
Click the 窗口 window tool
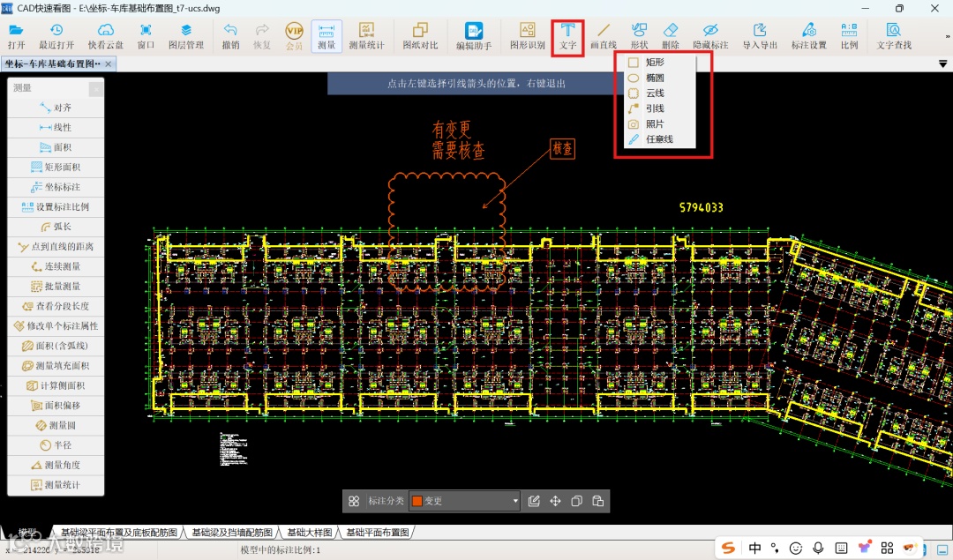point(146,36)
